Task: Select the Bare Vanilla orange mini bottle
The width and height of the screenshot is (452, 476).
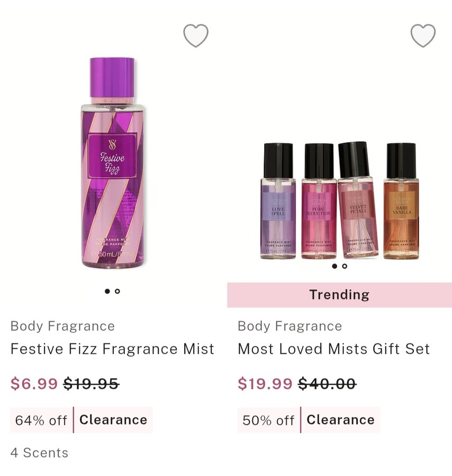Action: pos(401,200)
